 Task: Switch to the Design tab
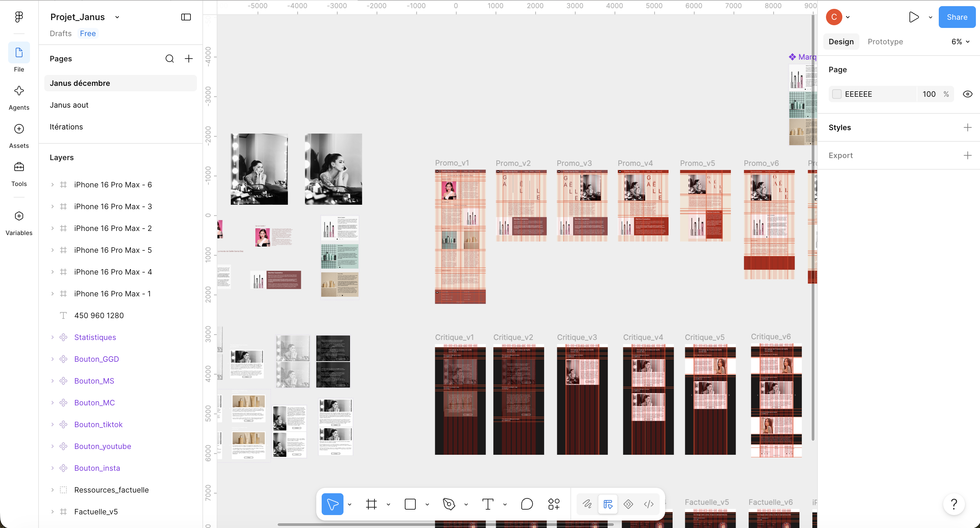(841, 42)
